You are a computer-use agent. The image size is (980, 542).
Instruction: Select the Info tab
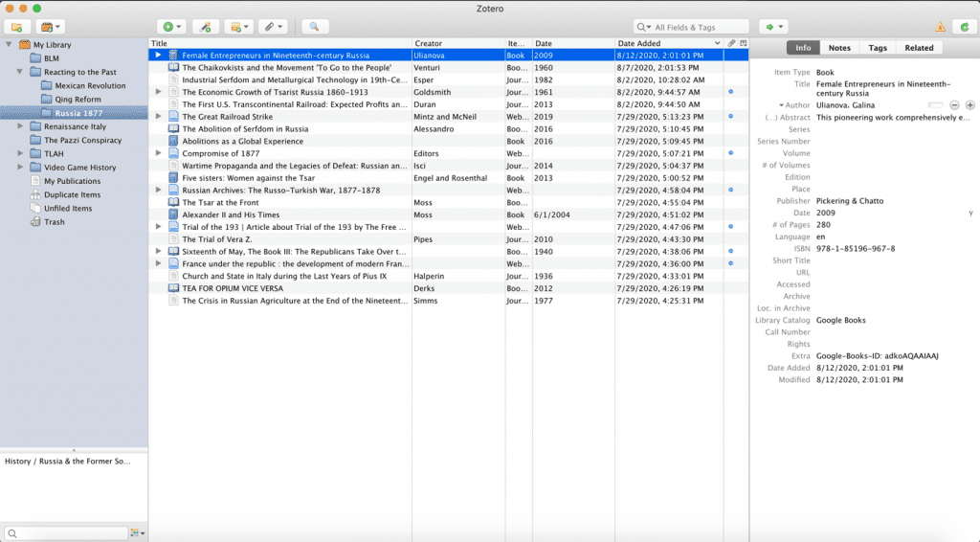tap(803, 48)
